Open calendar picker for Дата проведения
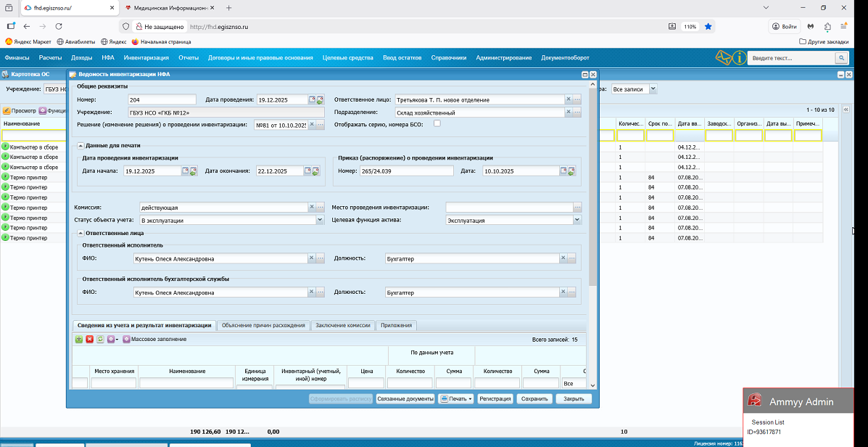868x447 pixels. pyautogui.click(x=312, y=99)
